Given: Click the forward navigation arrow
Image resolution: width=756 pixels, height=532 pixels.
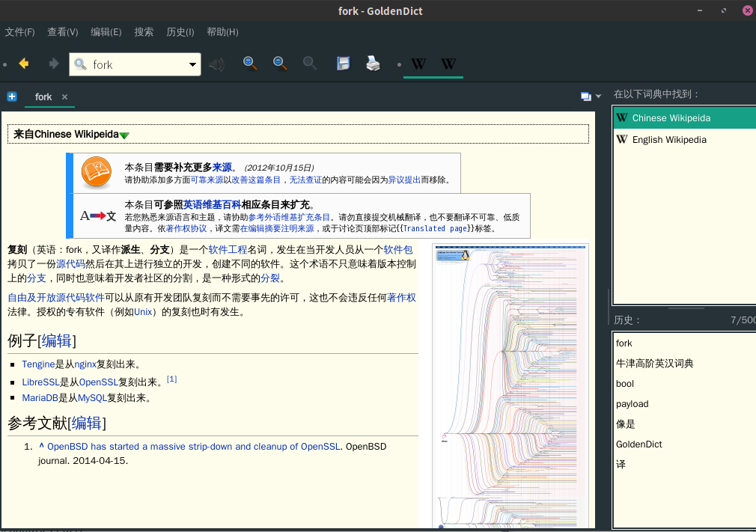Looking at the screenshot, I should pos(53,64).
